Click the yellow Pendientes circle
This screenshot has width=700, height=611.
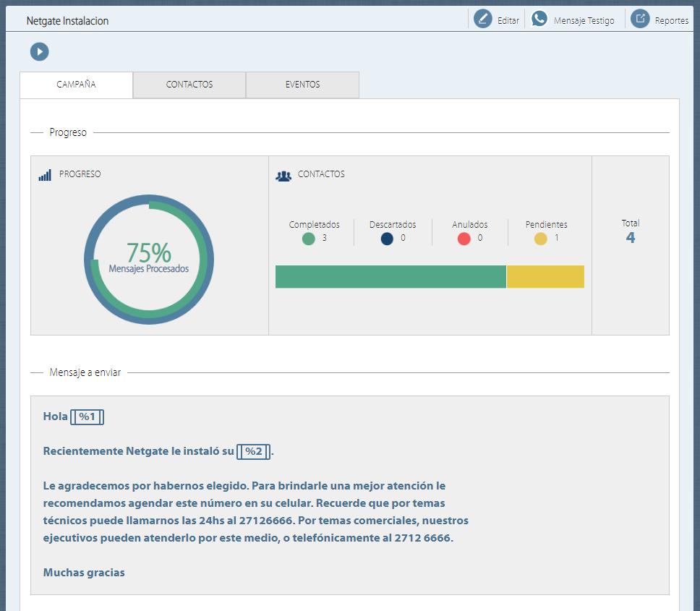[541, 239]
